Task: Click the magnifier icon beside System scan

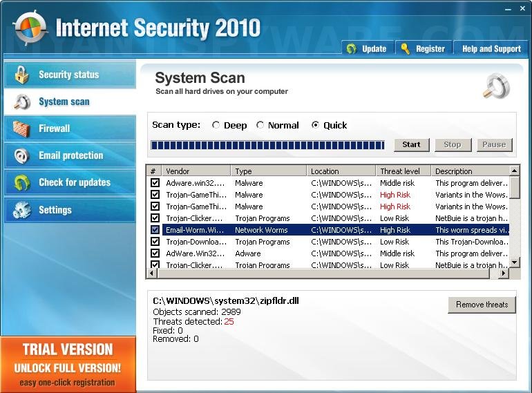Action: point(22,102)
